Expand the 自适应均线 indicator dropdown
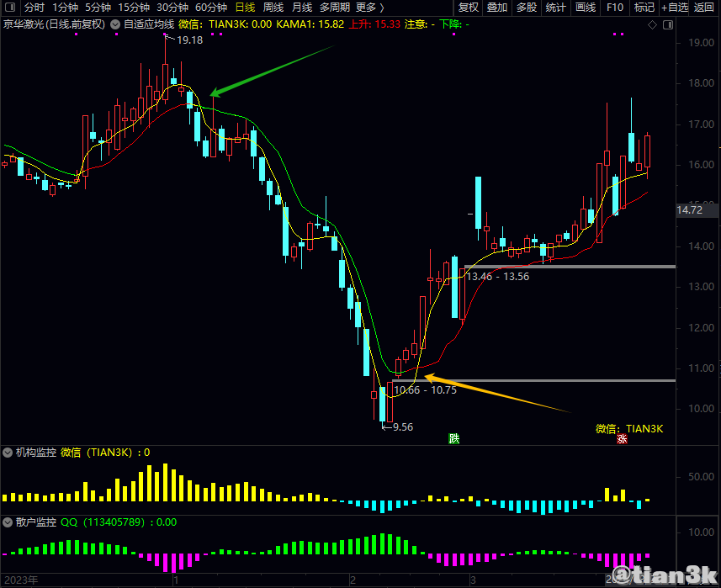The width and height of the screenshot is (721, 588). click(x=115, y=24)
